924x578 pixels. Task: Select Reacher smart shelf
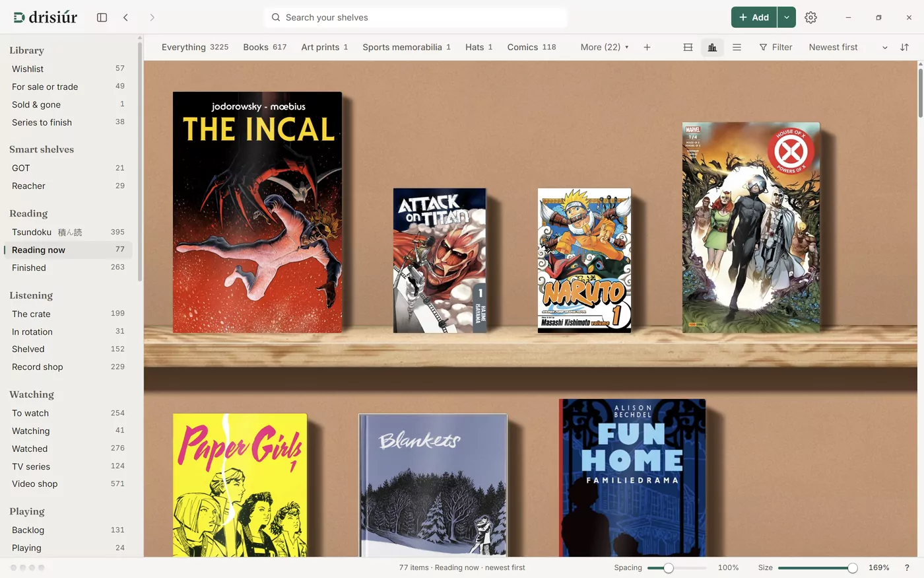click(x=68, y=186)
